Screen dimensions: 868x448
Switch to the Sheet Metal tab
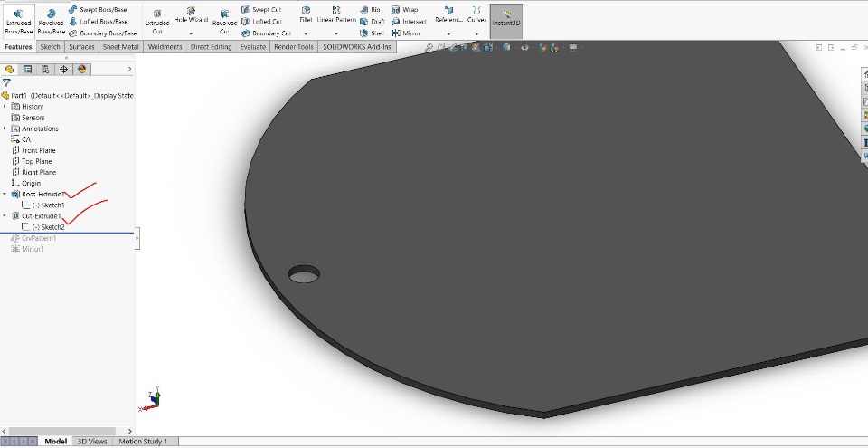(120, 47)
